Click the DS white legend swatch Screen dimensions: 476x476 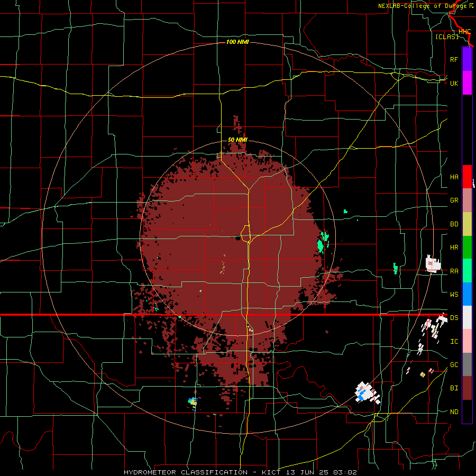point(467,317)
